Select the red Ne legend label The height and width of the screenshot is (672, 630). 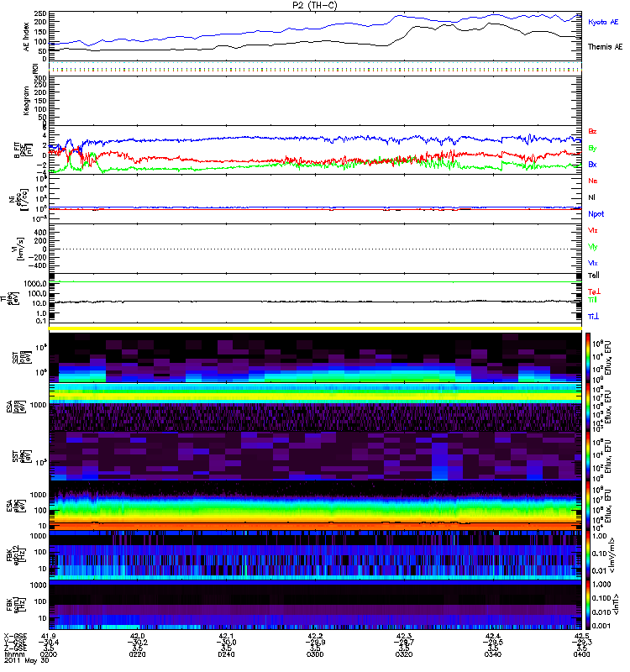click(593, 181)
